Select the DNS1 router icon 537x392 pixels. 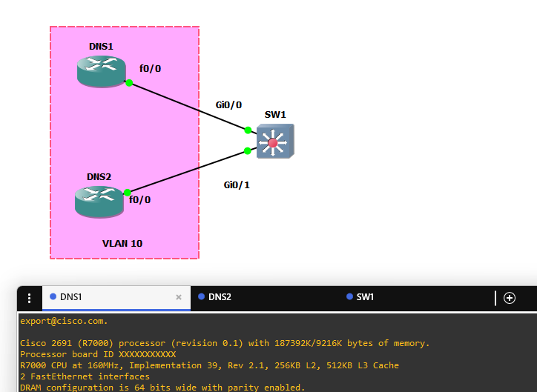(102, 71)
